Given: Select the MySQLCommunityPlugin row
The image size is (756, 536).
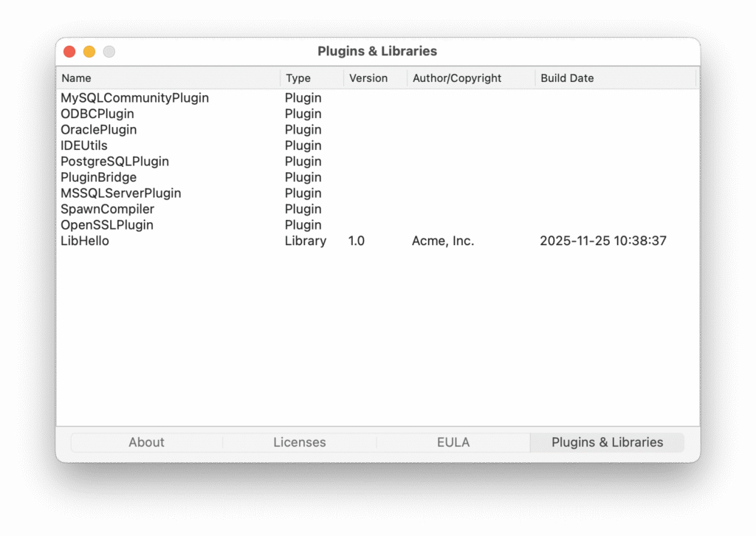Looking at the screenshot, I should coord(134,98).
